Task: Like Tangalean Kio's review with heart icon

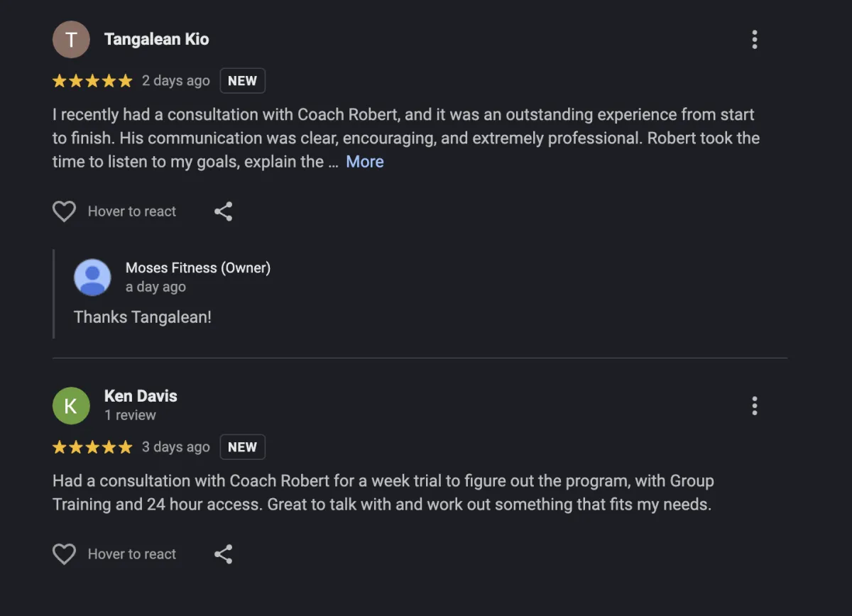Action: [x=65, y=211]
